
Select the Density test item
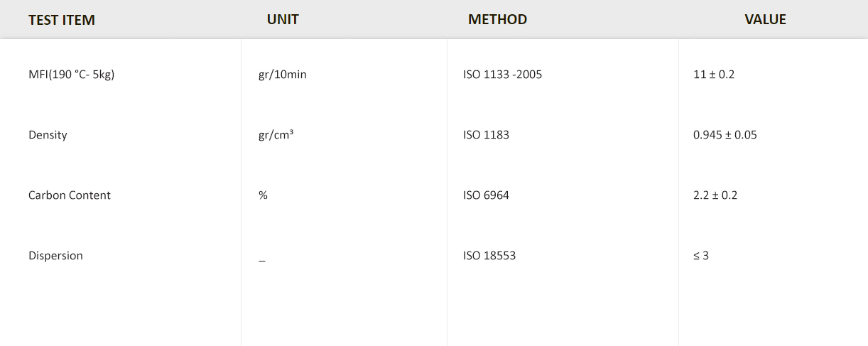(x=48, y=134)
